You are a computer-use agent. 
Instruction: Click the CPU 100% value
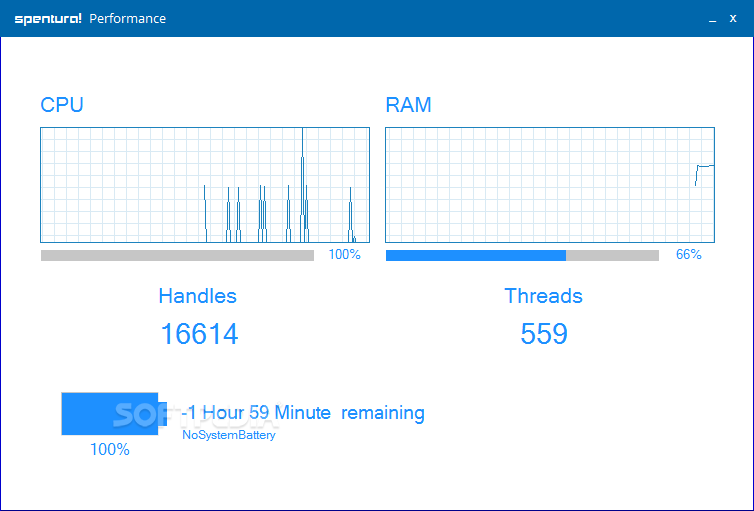(x=344, y=254)
